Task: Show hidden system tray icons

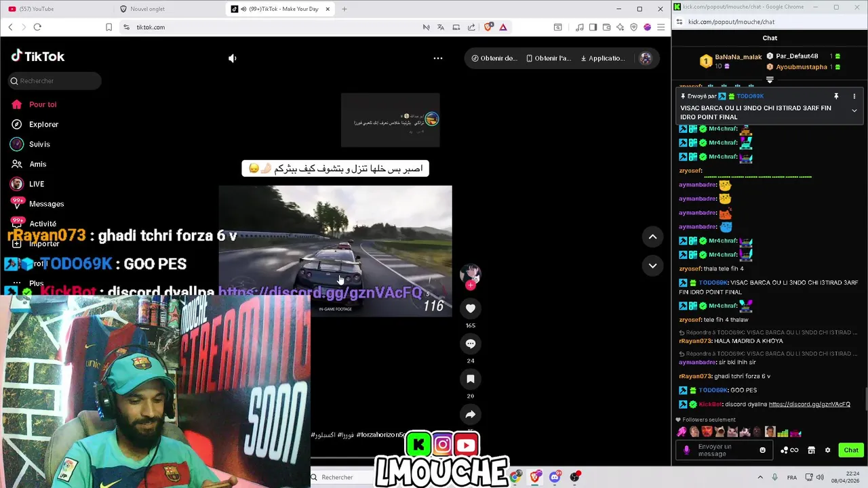Action: point(760,477)
